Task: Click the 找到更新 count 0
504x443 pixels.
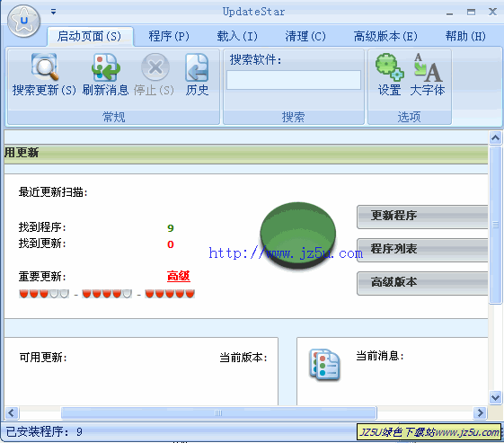Action: click(171, 244)
